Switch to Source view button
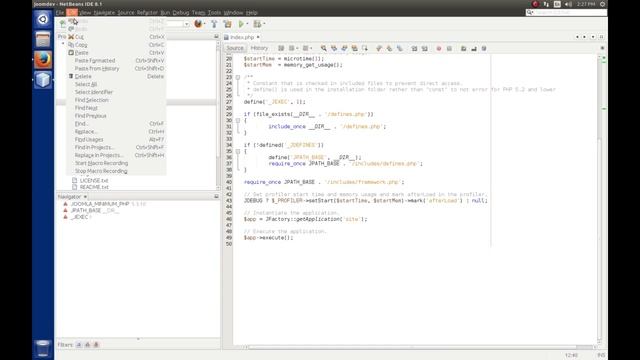Image resolution: width=640 pixels, height=360 pixels. [235, 48]
